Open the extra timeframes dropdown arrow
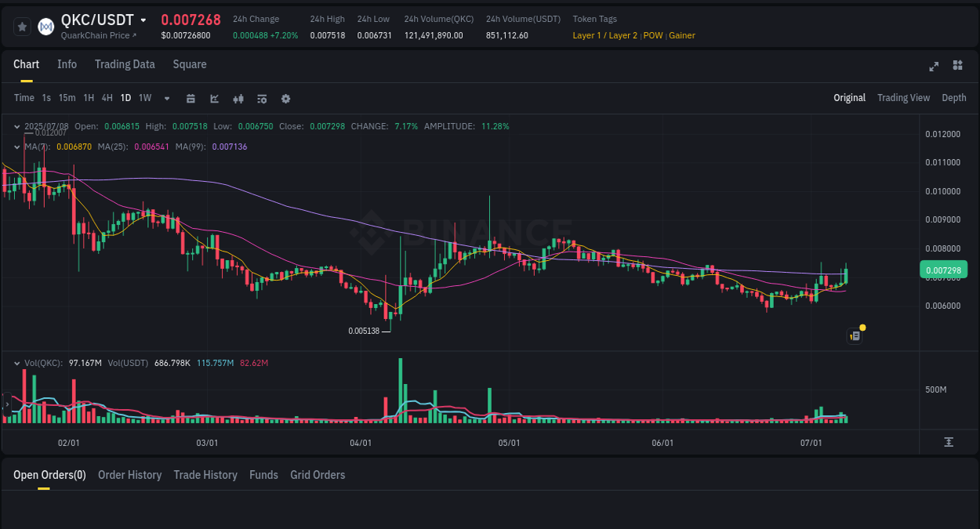The height and width of the screenshot is (529, 980). tap(165, 98)
